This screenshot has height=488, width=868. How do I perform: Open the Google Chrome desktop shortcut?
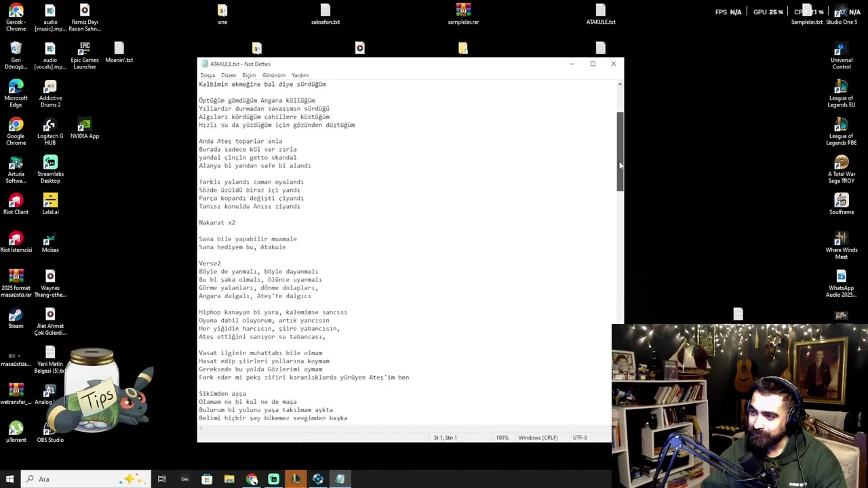tap(16, 131)
